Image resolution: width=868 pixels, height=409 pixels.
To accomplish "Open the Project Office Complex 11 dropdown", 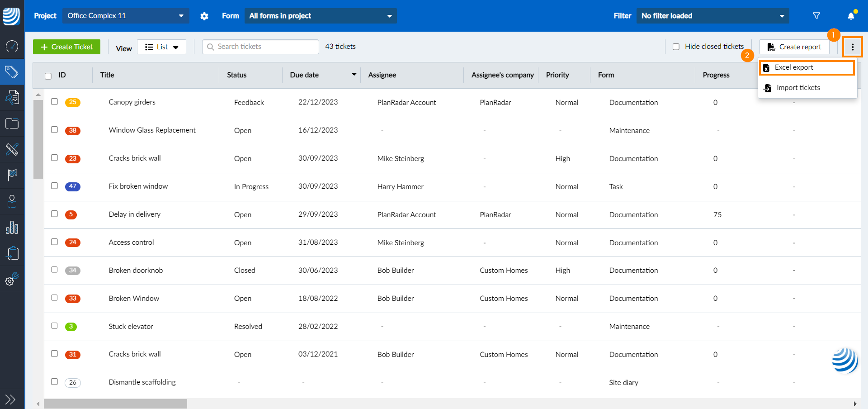I will click(126, 16).
